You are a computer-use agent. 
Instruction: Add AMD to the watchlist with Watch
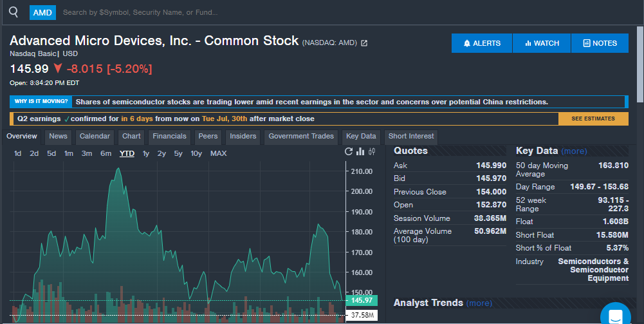[x=542, y=43]
